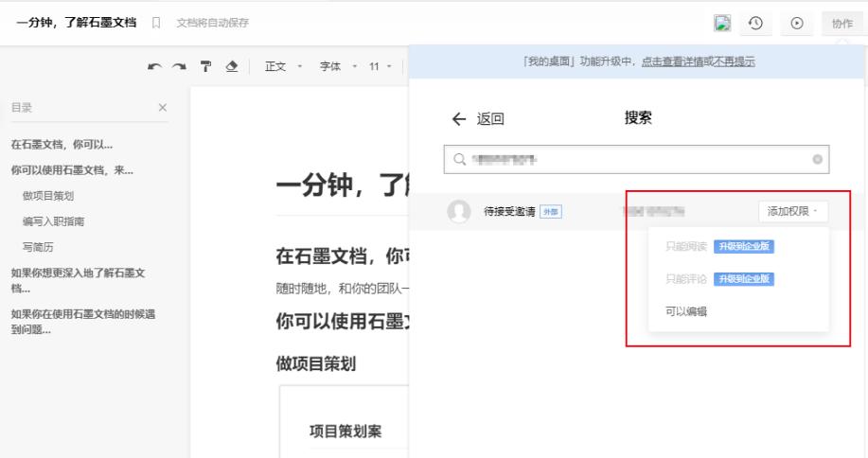Image resolution: width=868 pixels, height=458 pixels.
Task: Jump to outline item 如果你在使用石墨文档的时候遇到问题...
Action: [x=83, y=322]
